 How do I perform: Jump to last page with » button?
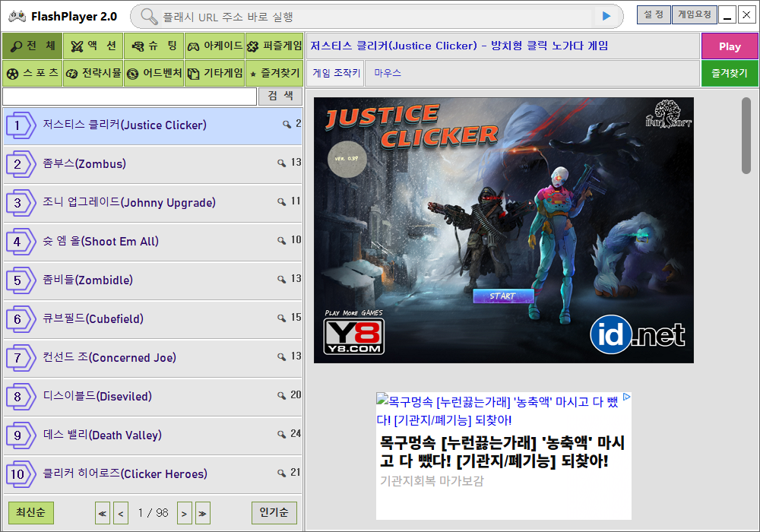[203, 513]
